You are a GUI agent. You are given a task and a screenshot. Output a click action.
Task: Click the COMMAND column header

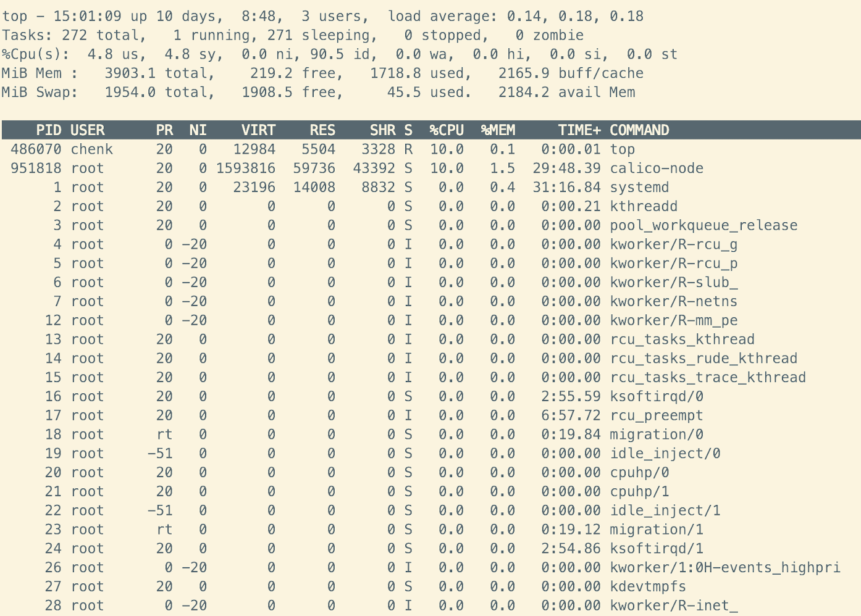point(639,130)
